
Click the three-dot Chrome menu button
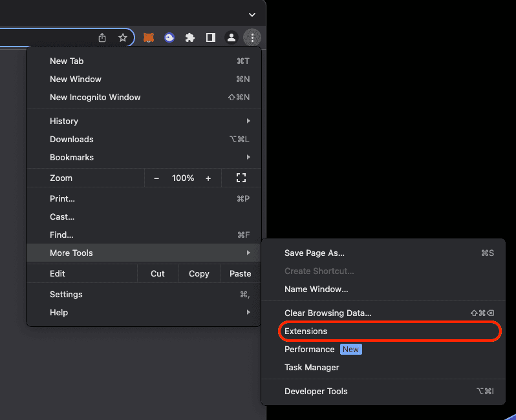point(252,37)
